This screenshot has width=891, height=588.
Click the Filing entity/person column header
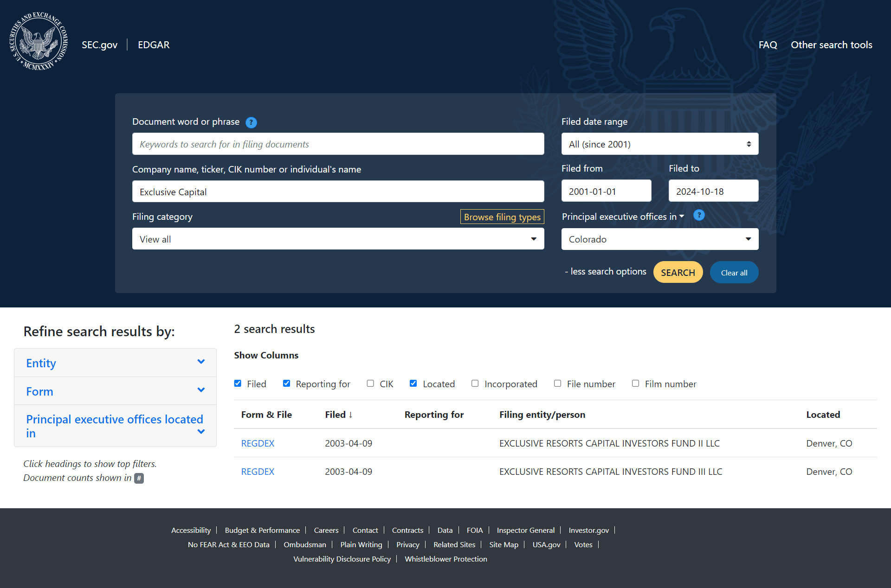(x=542, y=415)
